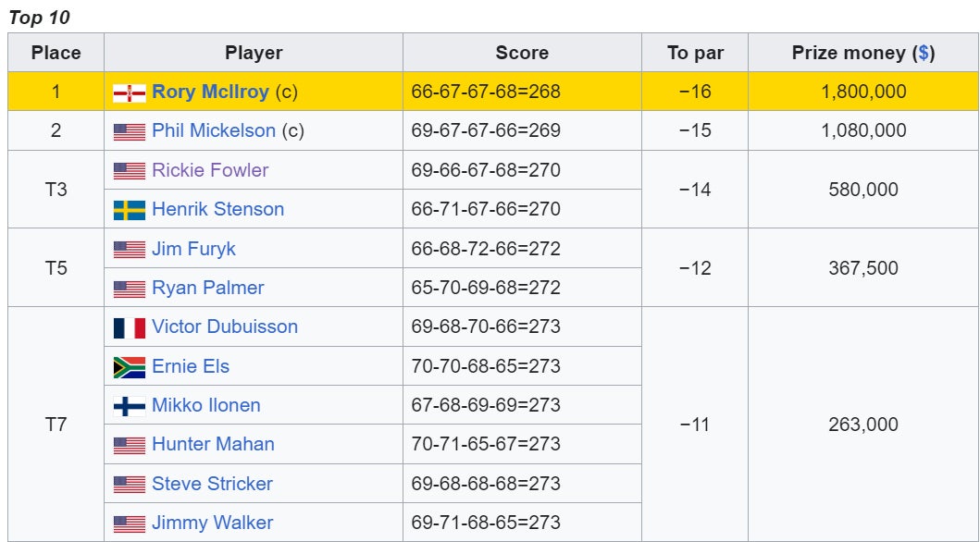The image size is (980, 542).
Task: Click Northern Ireland flag beside Rory McIlroy
Action: (x=129, y=92)
